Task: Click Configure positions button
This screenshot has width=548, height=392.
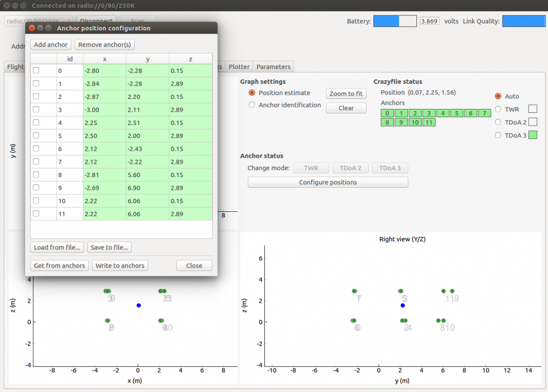Action: [328, 182]
